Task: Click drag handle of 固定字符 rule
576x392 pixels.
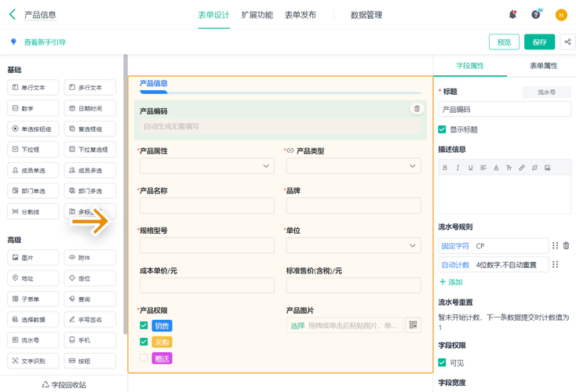Action: (x=555, y=245)
